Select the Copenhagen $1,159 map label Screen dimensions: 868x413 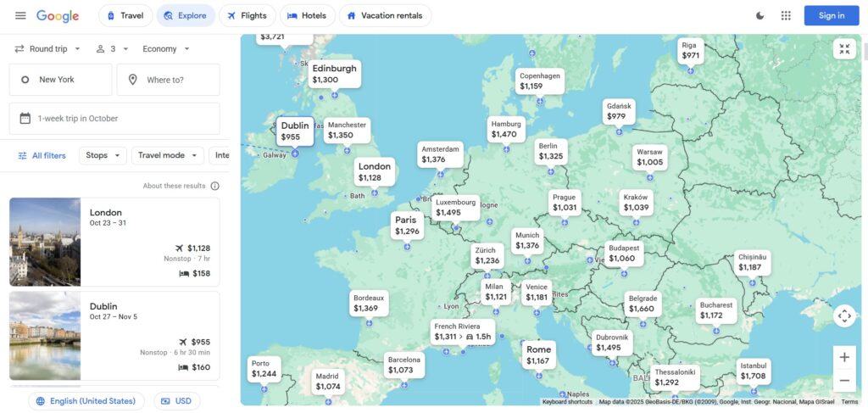coord(540,81)
